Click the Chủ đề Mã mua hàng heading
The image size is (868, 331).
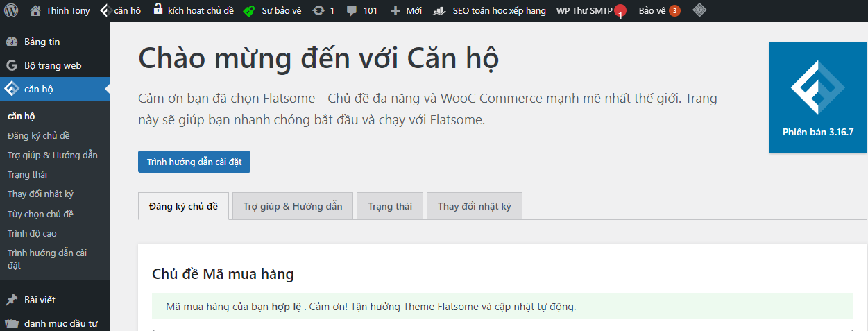tap(223, 274)
